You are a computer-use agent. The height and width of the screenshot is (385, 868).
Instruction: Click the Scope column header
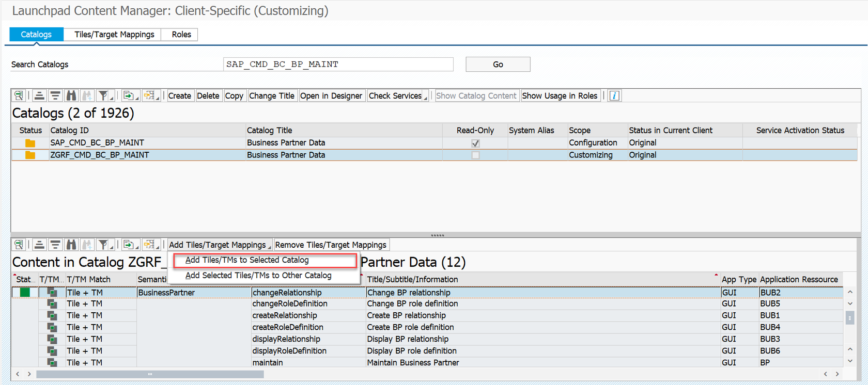597,130
